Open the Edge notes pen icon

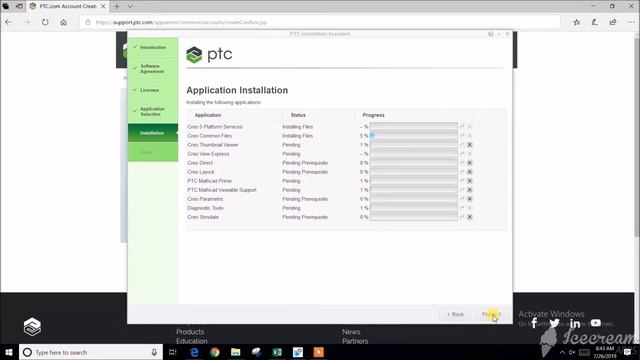[x=595, y=22]
